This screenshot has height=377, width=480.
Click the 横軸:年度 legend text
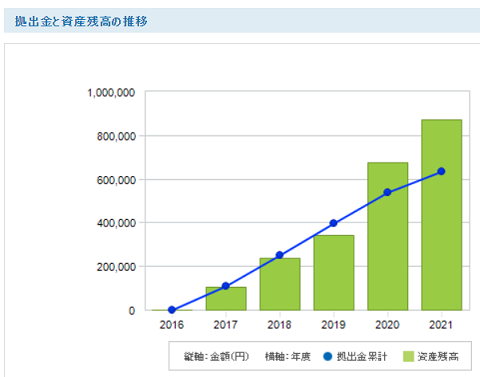coord(288,356)
